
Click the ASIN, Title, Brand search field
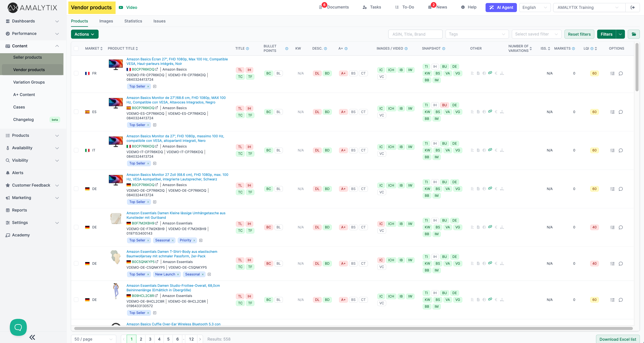(415, 34)
